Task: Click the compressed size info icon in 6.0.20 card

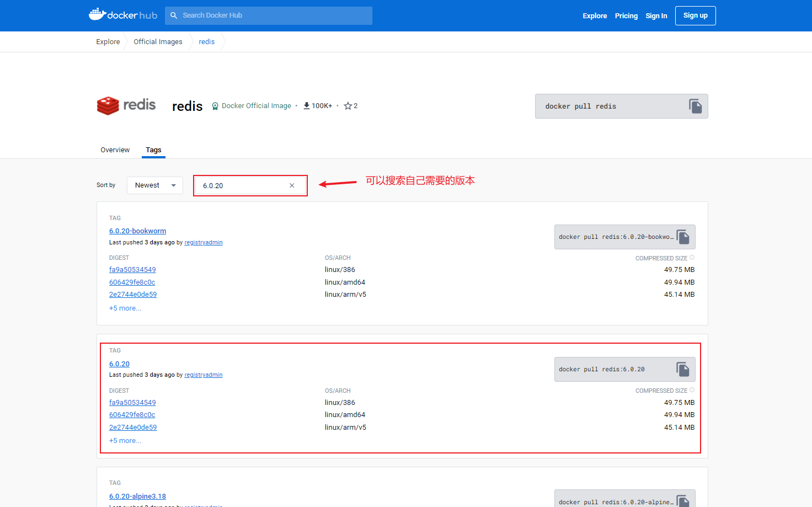Action: point(692,390)
